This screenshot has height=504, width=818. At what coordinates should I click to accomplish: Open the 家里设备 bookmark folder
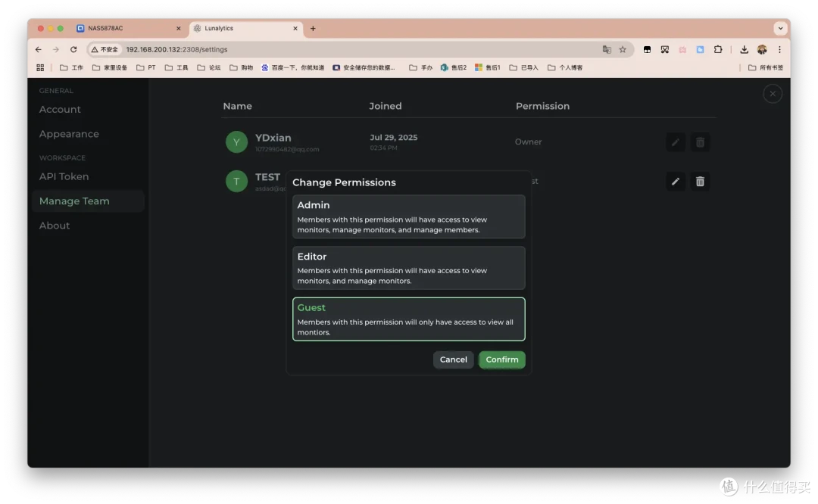tap(110, 68)
